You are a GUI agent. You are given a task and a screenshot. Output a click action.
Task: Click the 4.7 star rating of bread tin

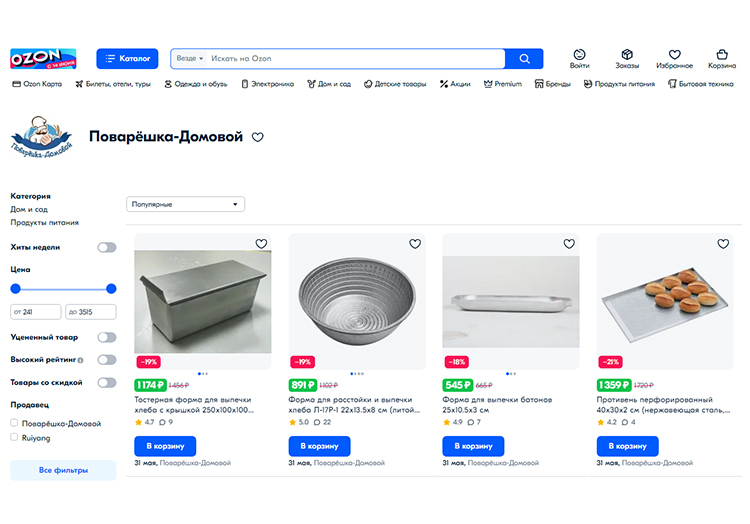click(x=144, y=423)
